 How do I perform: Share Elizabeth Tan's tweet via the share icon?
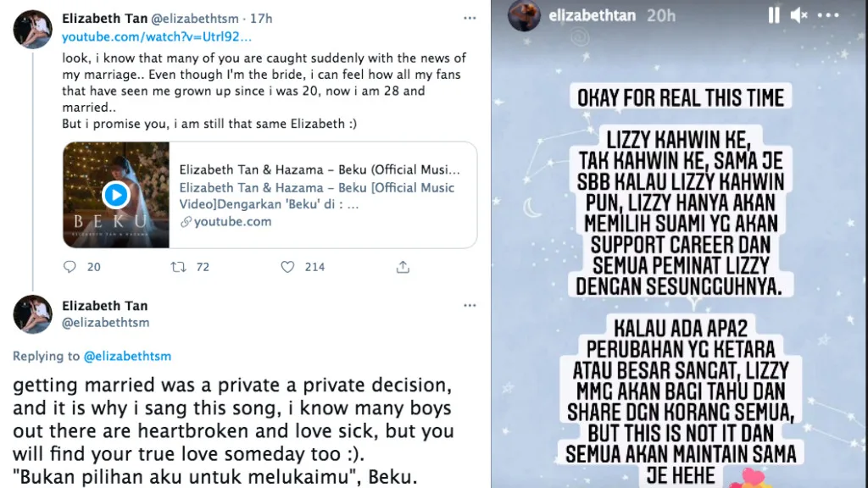(402, 267)
